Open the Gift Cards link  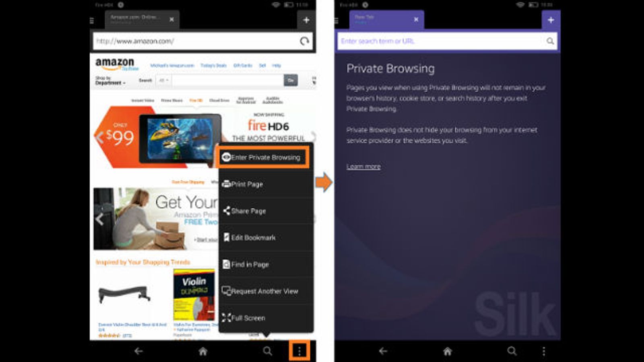pyautogui.click(x=243, y=66)
